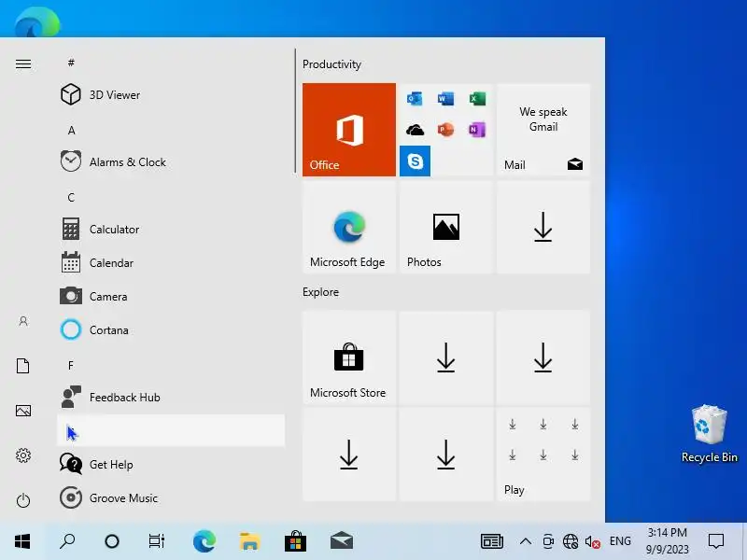Click the Explore group header
The image size is (747, 560).
tap(320, 292)
